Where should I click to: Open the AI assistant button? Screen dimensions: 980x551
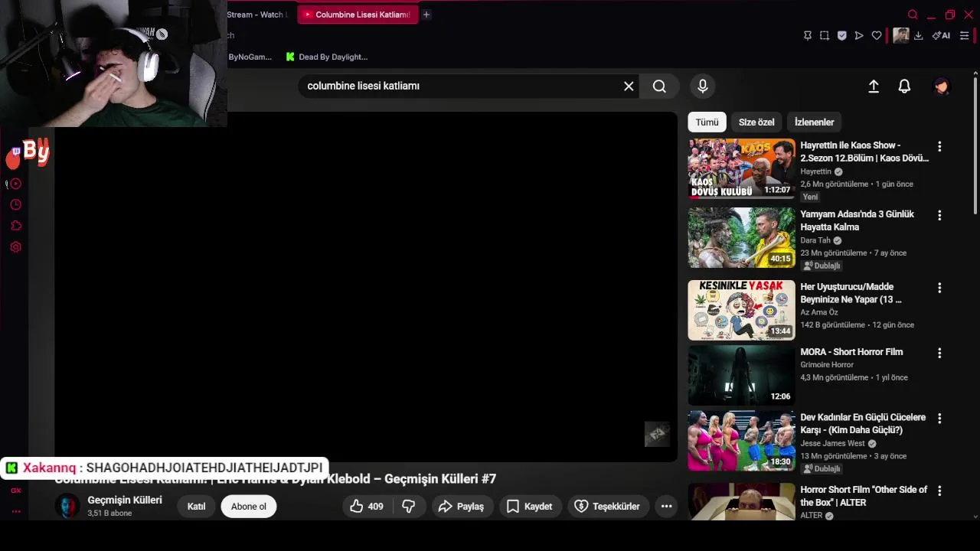[x=941, y=35]
